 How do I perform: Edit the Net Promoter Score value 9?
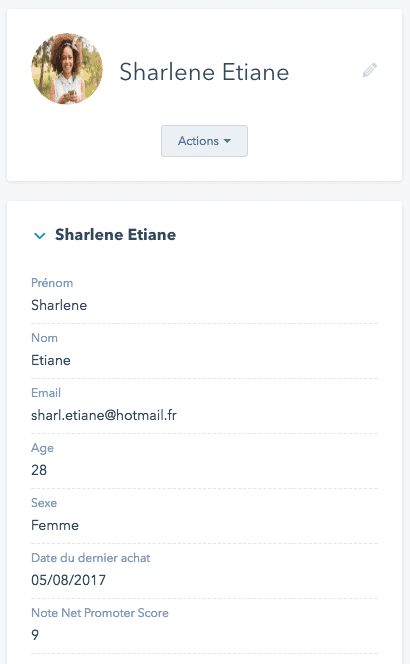click(x=35, y=635)
